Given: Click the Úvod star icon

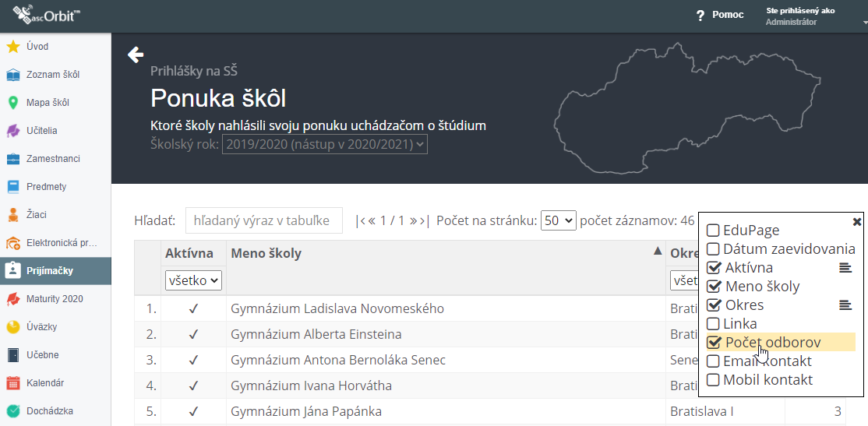Looking at the screenshot, I should 13,47.
